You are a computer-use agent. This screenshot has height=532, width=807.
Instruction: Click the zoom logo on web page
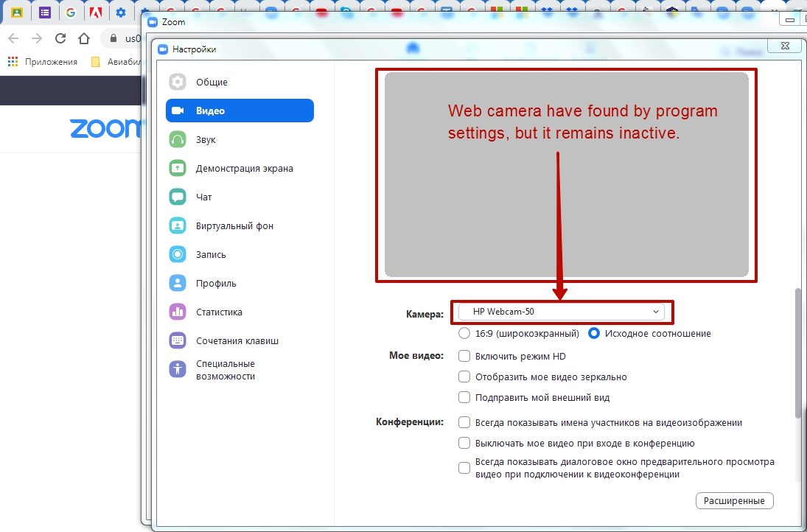[105, 129]
